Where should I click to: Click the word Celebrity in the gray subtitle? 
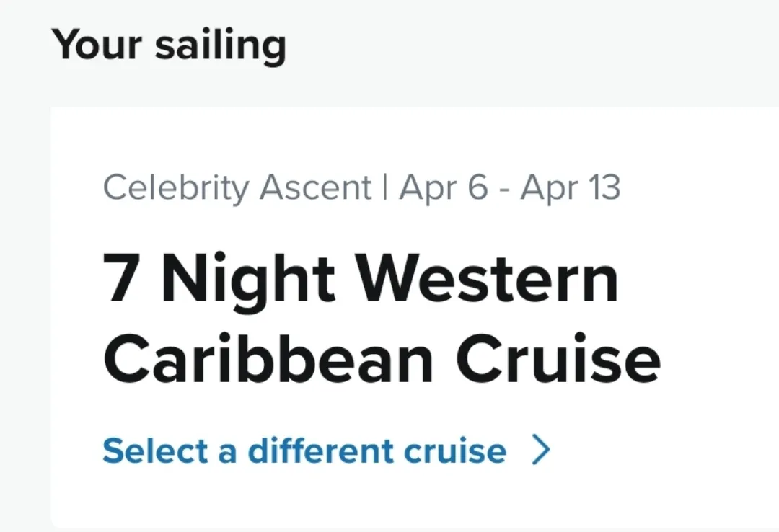[177, 188]
